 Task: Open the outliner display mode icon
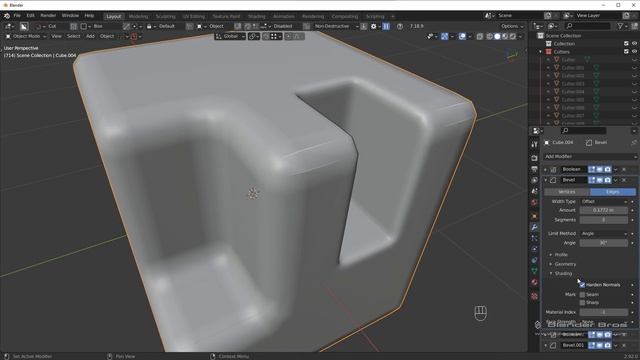coord(552,26)
